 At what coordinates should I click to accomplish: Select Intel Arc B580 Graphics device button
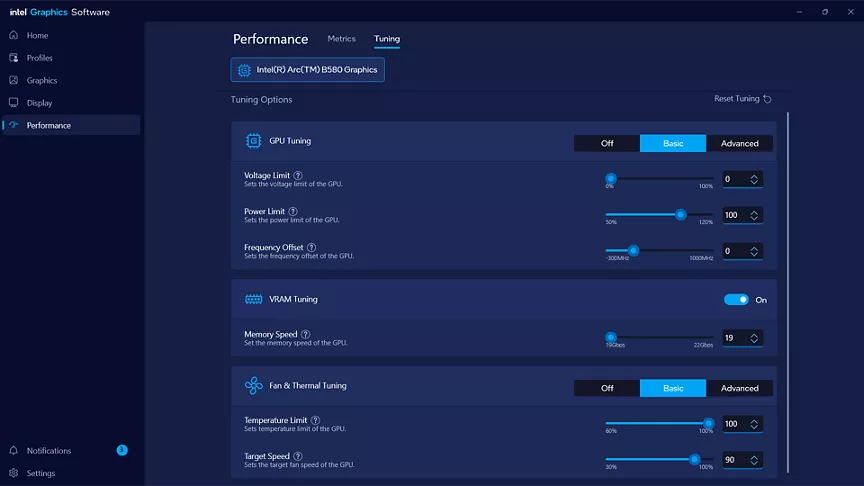(x=307, y=70)
